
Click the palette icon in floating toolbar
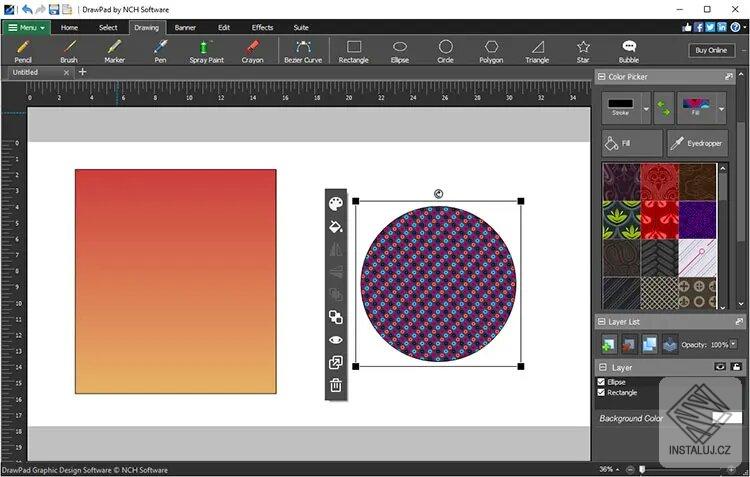tap(336, 203)
